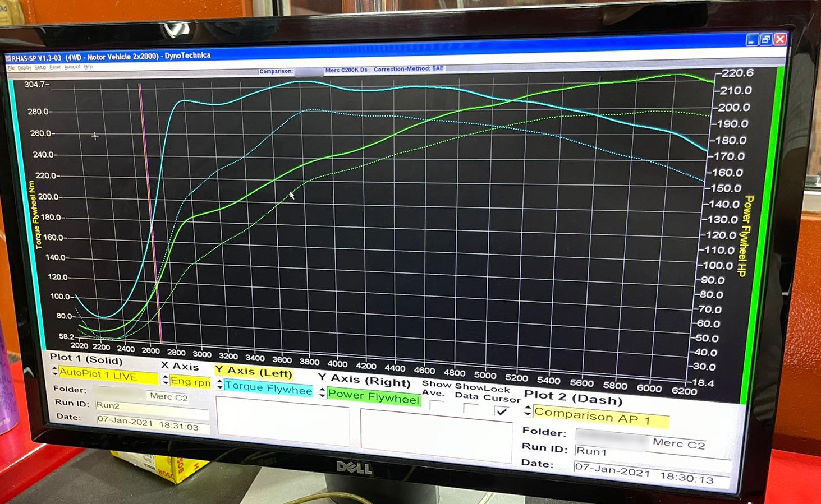
Task: Click the Torque Flywheel Nm axis label
Action: tap(35, 215)
